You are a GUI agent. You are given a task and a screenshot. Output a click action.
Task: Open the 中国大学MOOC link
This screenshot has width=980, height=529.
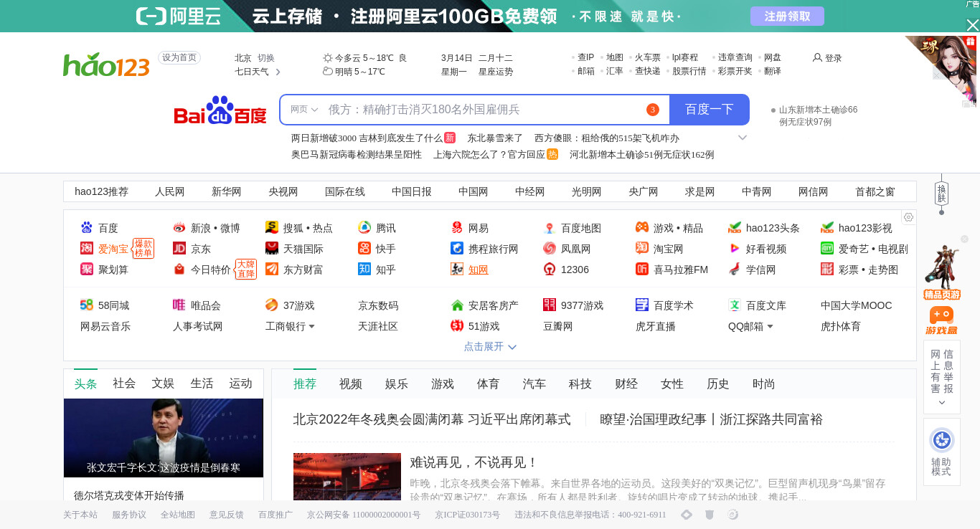pyautogui.click(x=857, y=305)
